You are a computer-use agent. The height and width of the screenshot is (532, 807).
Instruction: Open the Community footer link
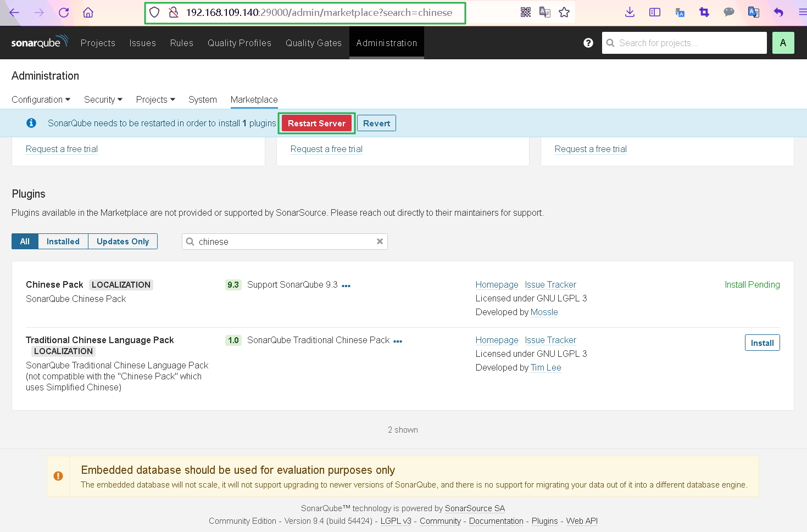[440, 521]
